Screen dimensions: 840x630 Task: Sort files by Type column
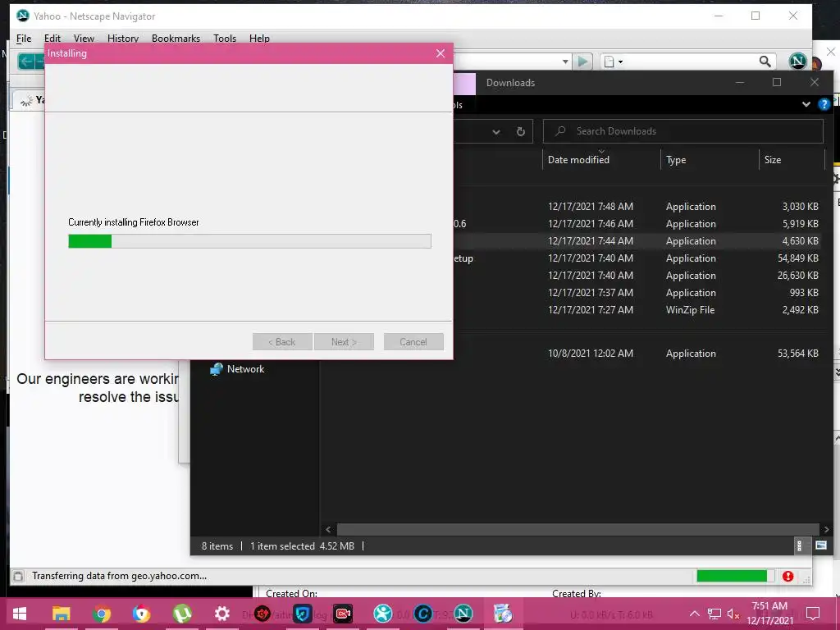coord(676,160)
